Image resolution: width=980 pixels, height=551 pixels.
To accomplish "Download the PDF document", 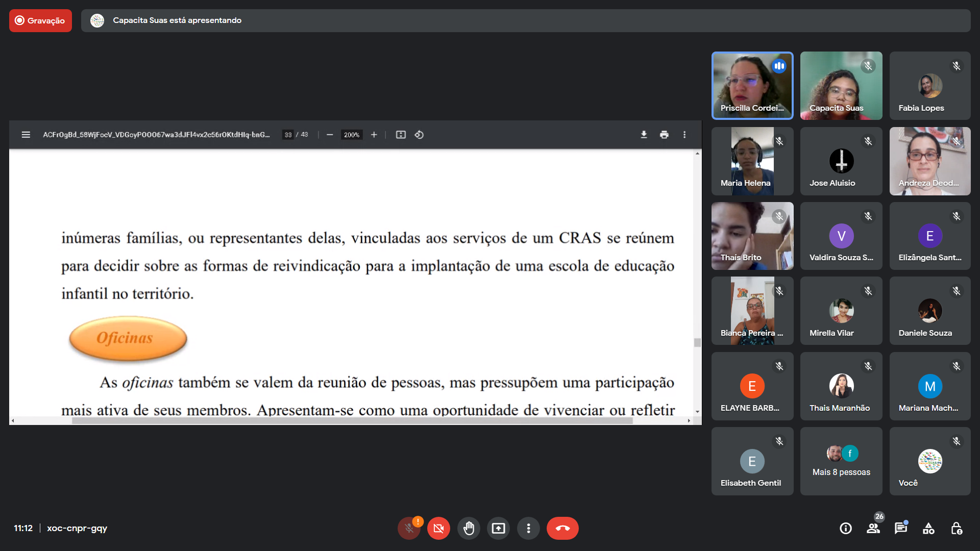I will pyautogui.click(x=644, y=135).
